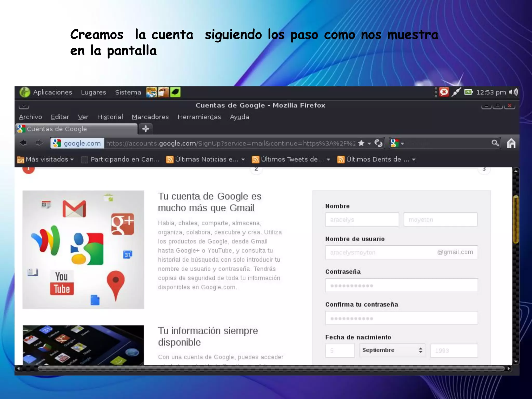Click the Google products collage image
The image size is (532, 399).
83,250
